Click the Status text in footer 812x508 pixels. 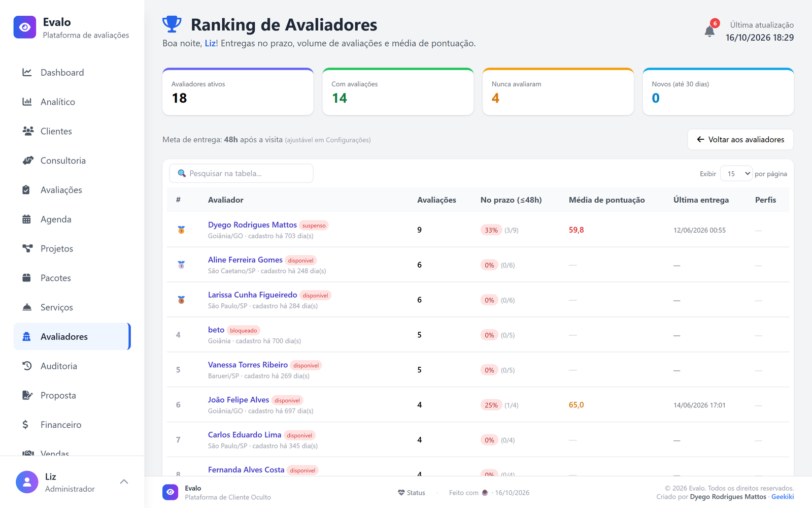click(416, 493)
